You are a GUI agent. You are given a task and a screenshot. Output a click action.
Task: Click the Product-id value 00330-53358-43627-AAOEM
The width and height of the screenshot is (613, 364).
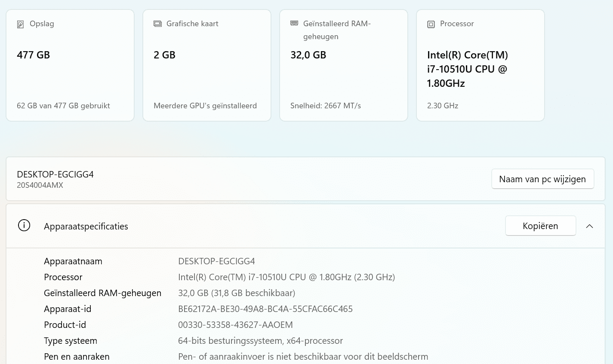coord(235,325)
